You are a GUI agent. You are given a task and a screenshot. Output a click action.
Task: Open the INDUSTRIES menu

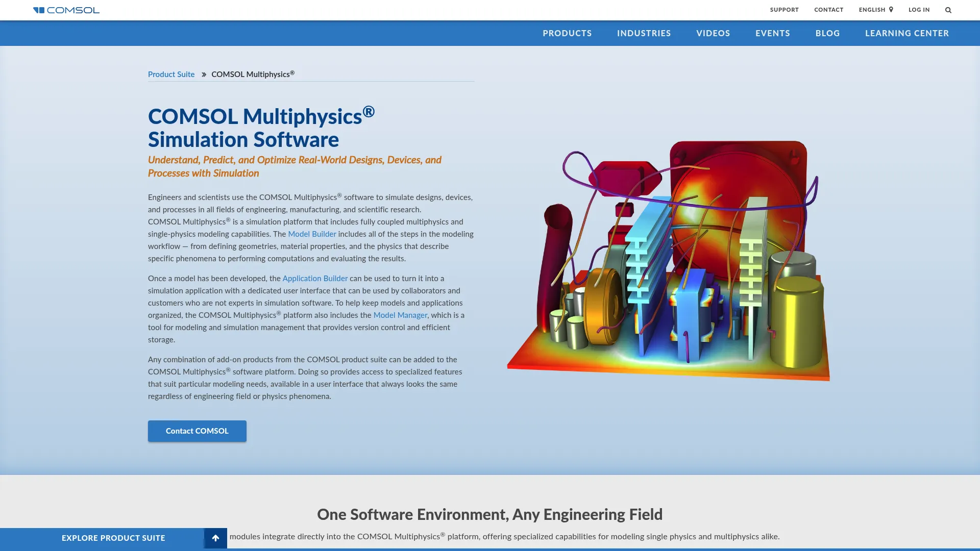644,33
